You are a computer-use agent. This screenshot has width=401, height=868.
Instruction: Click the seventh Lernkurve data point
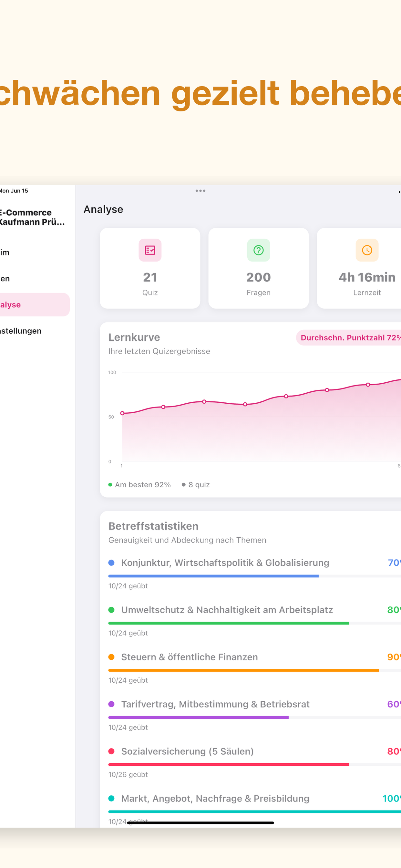point(368,385)
